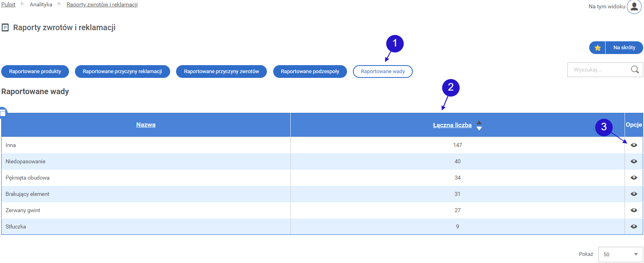Open the Pokaż rows-per-page dropdown

tap(620, 254)
